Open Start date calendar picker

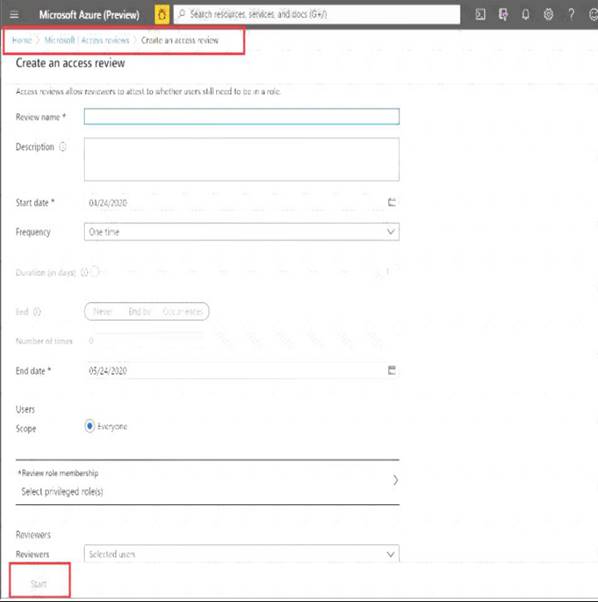[392, 202]
